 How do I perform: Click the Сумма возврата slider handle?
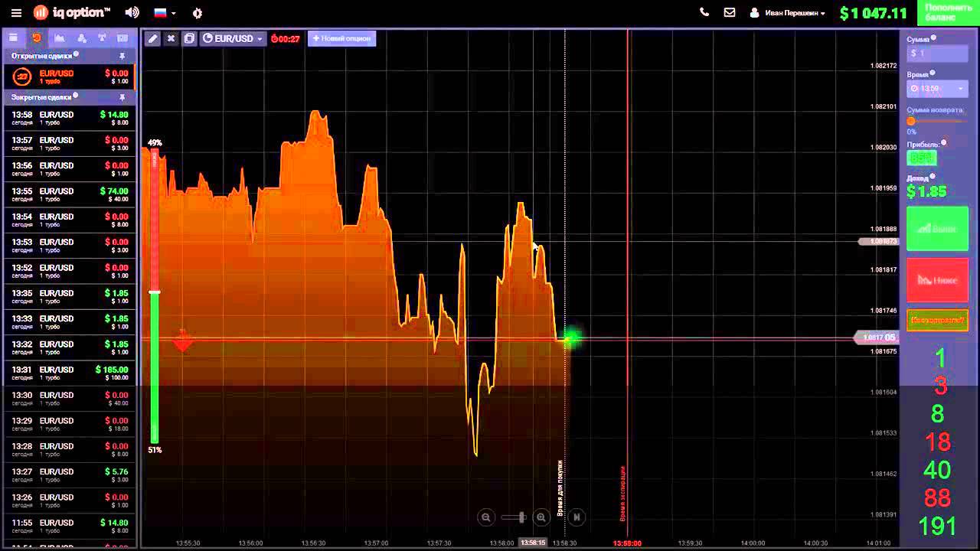pyautogui.click(x=911, y=121)
